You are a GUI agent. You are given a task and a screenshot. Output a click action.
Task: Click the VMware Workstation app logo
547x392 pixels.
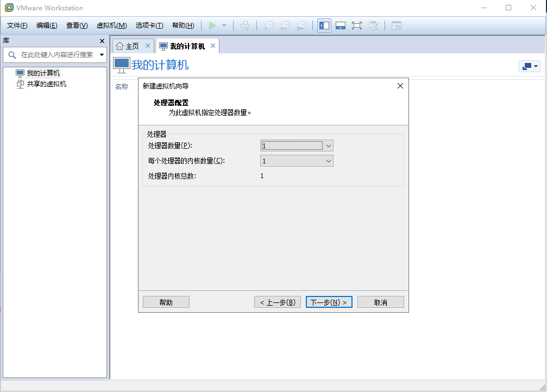(x=9, y=8)
